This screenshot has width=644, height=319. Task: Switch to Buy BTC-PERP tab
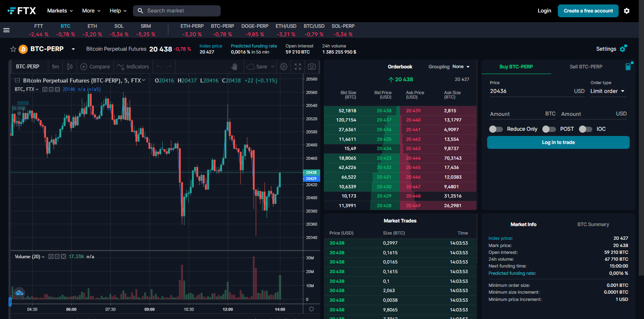coord(516,67)
